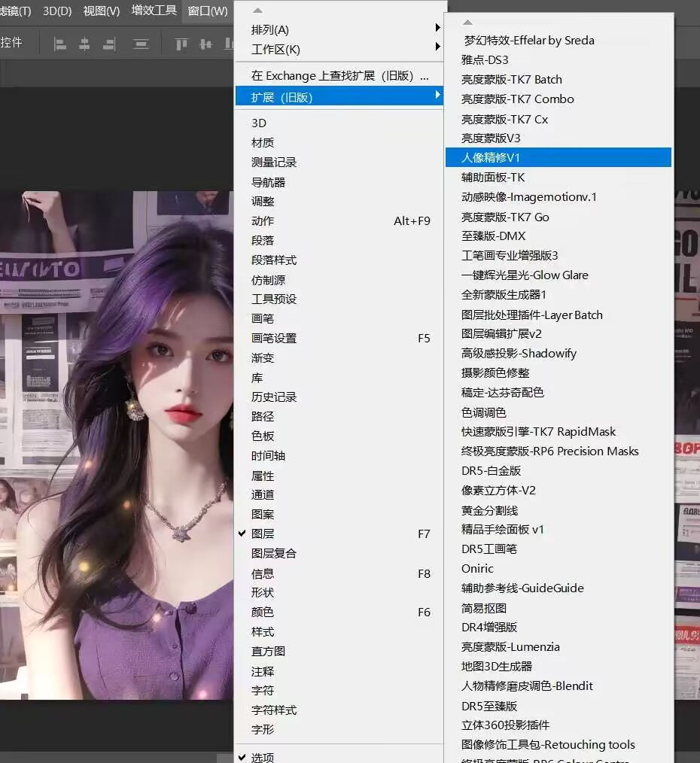The image size is (700, 763).
Task: Click the align left edges icon
Action: (x=60, y=44)
